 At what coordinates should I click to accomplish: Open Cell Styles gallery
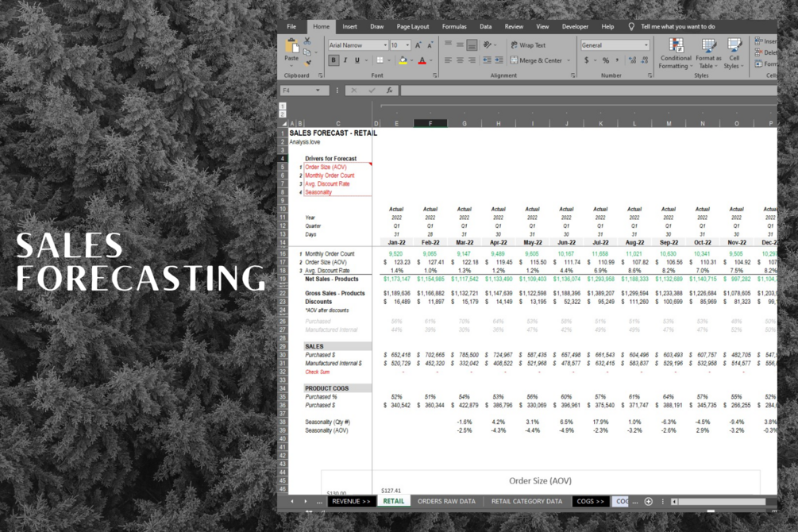(734, 53)
